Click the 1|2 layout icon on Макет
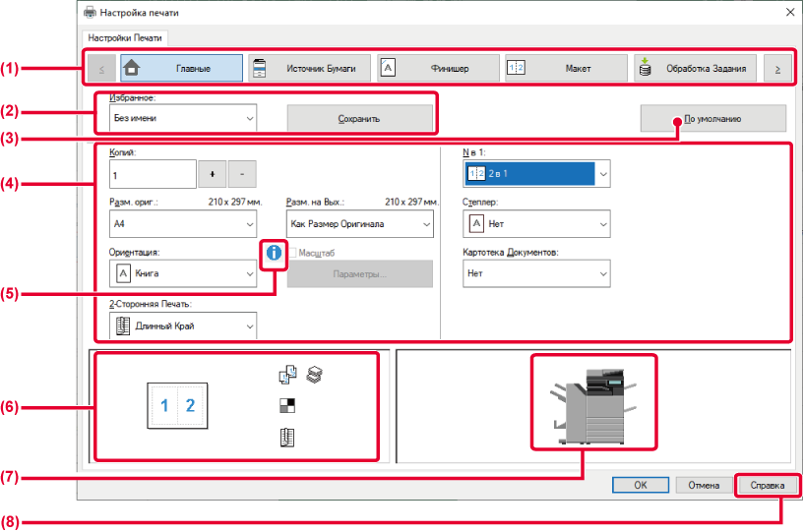This screenshot has height=532, width=804. (x=516, y=67)
